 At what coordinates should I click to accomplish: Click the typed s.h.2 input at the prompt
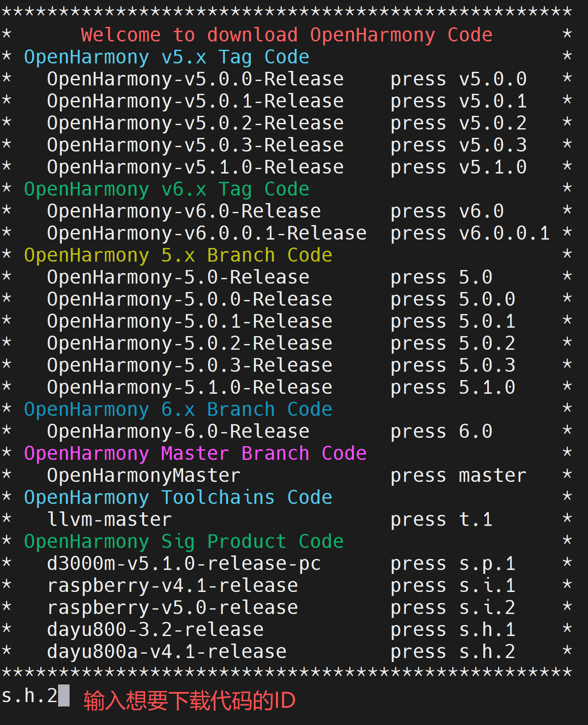tap(29, 696)
